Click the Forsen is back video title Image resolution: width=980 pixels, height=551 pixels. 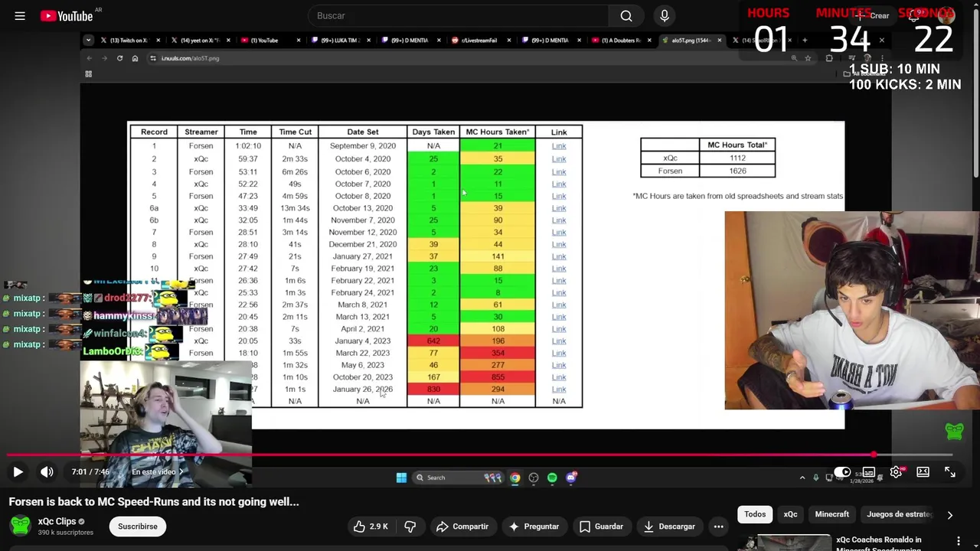pyautogui.click(x=154, y=502)
